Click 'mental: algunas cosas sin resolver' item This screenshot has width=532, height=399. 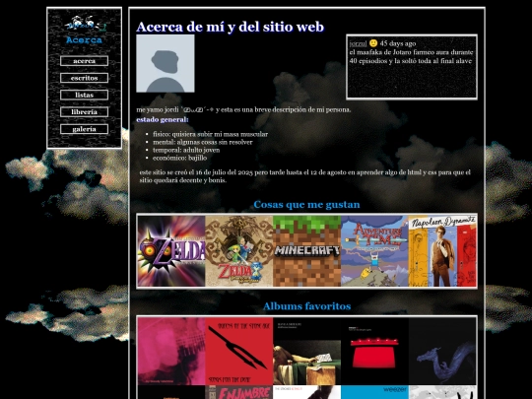coord(203,142)
